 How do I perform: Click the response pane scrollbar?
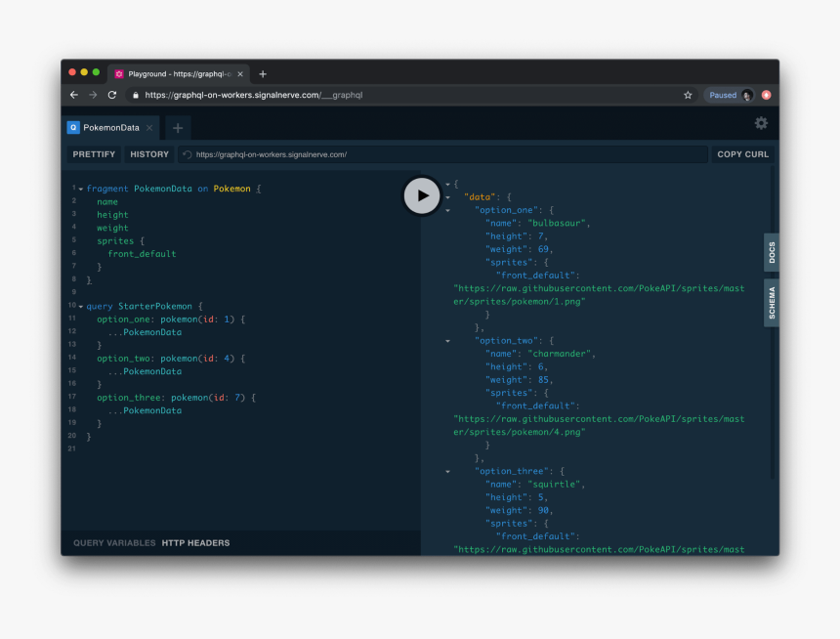coord(772,321)
